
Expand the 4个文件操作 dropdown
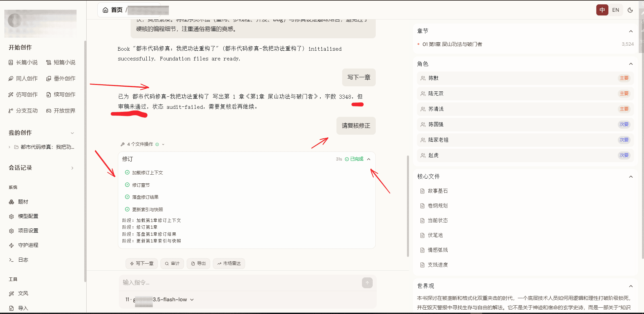click(x=142, y=144)
